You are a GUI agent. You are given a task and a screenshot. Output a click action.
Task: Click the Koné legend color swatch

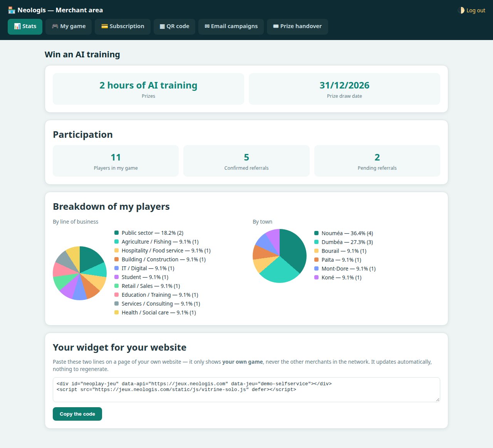(x=317, y=277)
